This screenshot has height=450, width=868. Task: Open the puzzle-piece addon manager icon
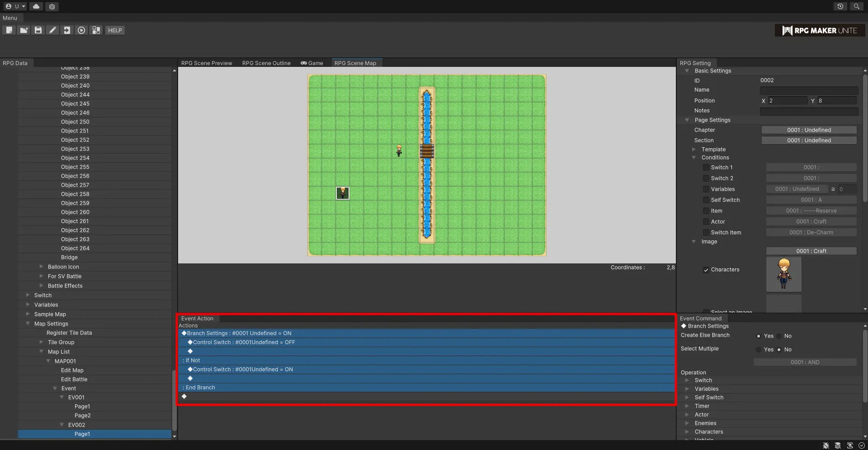pyautogui.click(x=96, y=30)
